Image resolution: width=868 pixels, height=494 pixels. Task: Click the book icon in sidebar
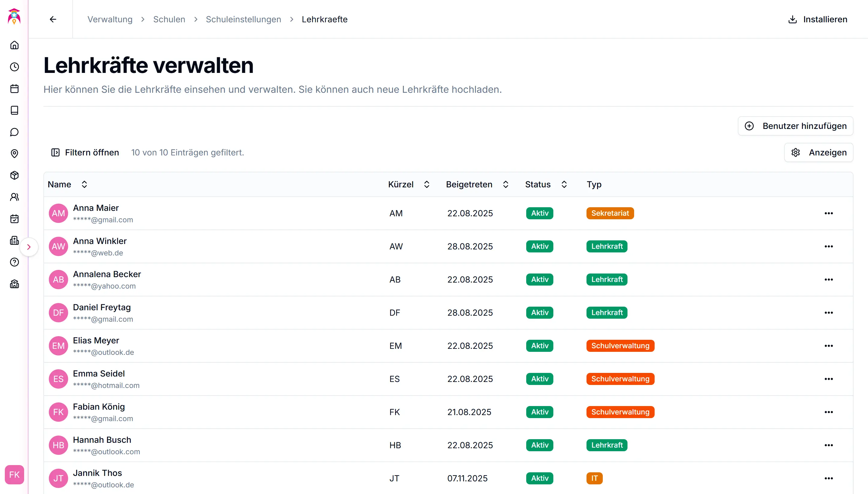(x=14, y=110)
